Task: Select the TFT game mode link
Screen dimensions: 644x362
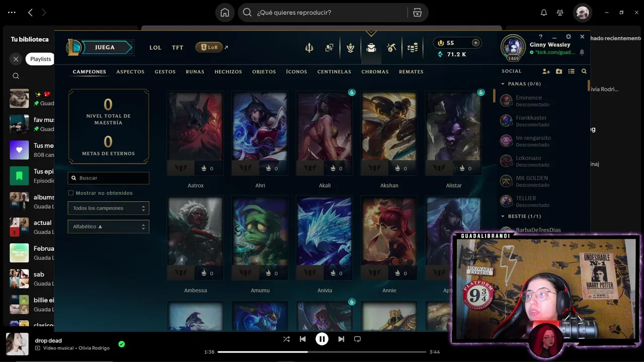Action: point(178,48)
